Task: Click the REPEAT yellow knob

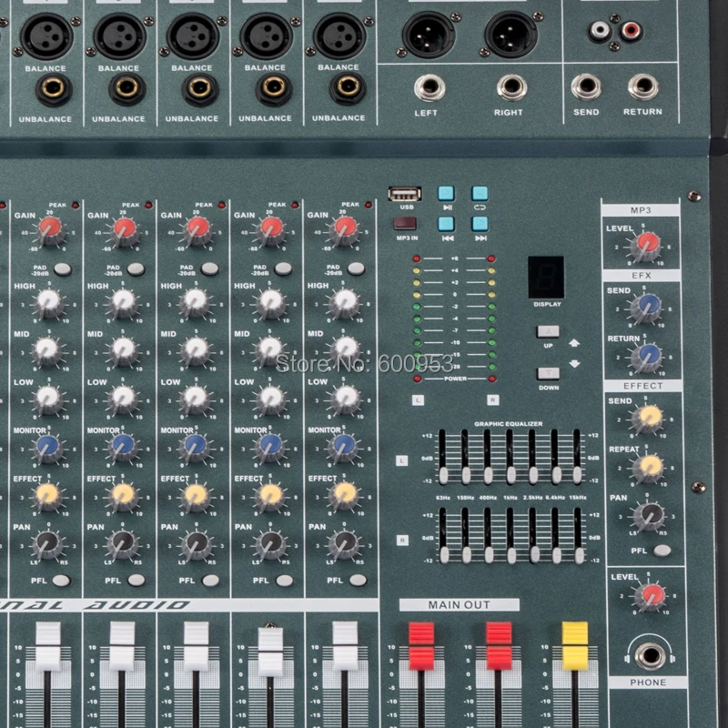Action: [x=650, y=467]
